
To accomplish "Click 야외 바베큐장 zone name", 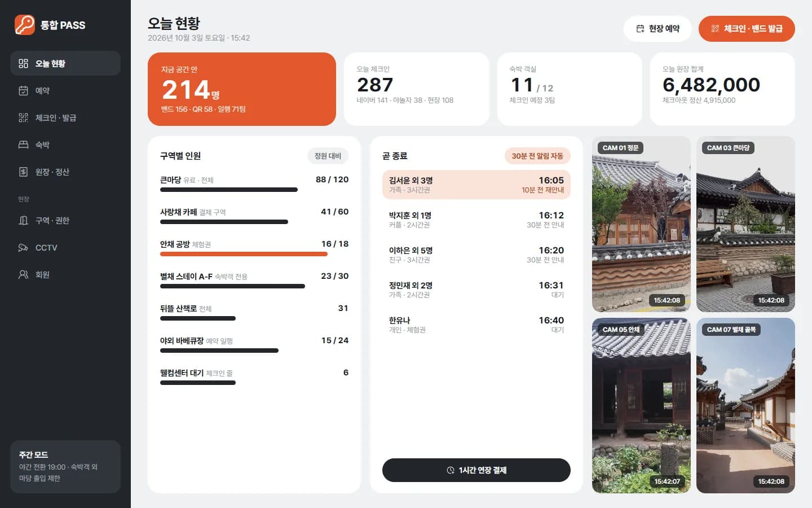I will click(x=182, y=340).
